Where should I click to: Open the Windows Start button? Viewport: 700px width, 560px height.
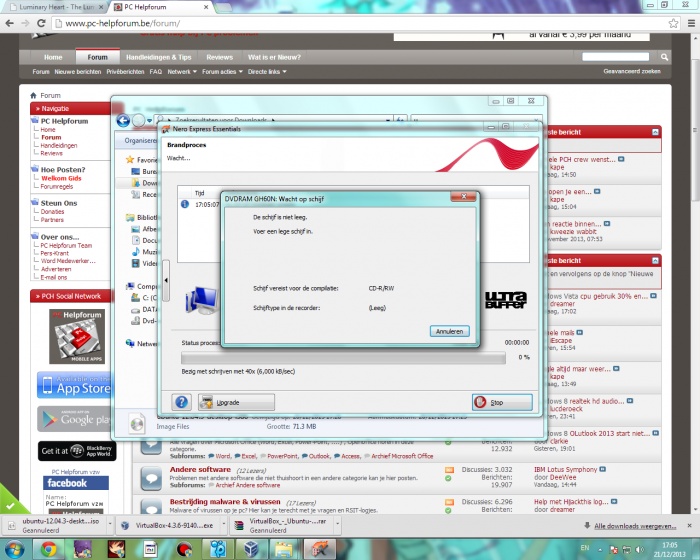14,549
